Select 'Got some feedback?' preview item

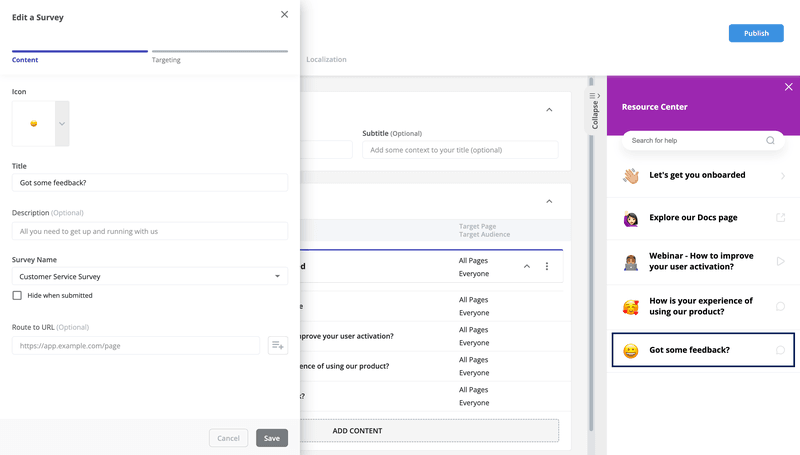coord(703,350)
